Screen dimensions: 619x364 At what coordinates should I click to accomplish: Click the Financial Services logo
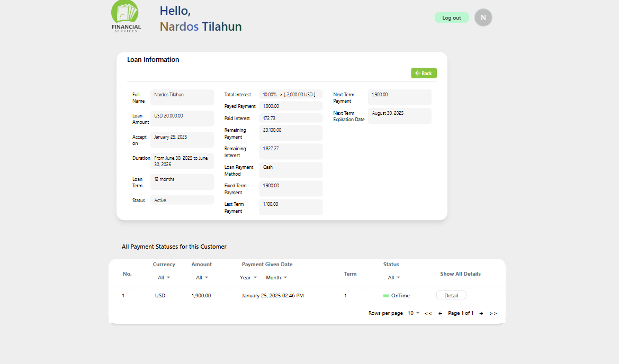click(125, 17)
